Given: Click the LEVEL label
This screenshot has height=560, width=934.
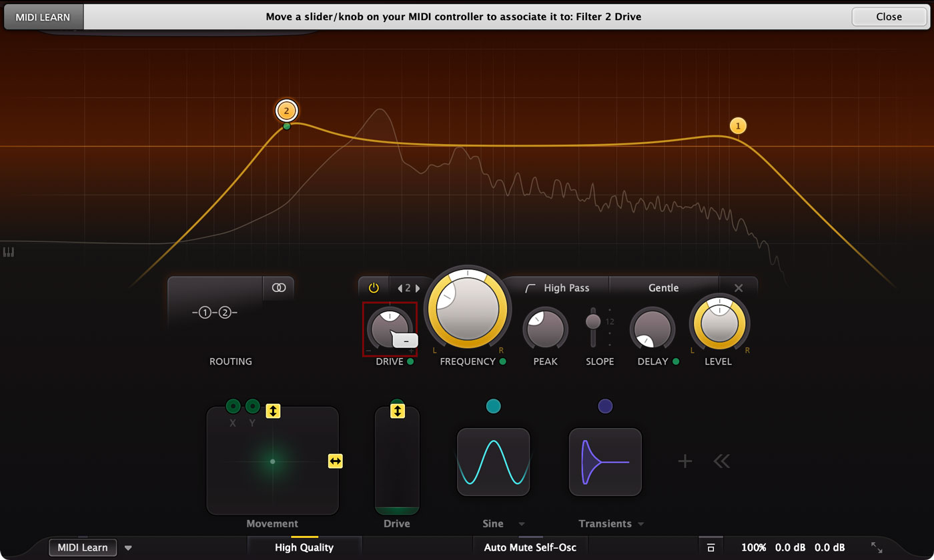Looking at the screenshot, I should point(719,361).
